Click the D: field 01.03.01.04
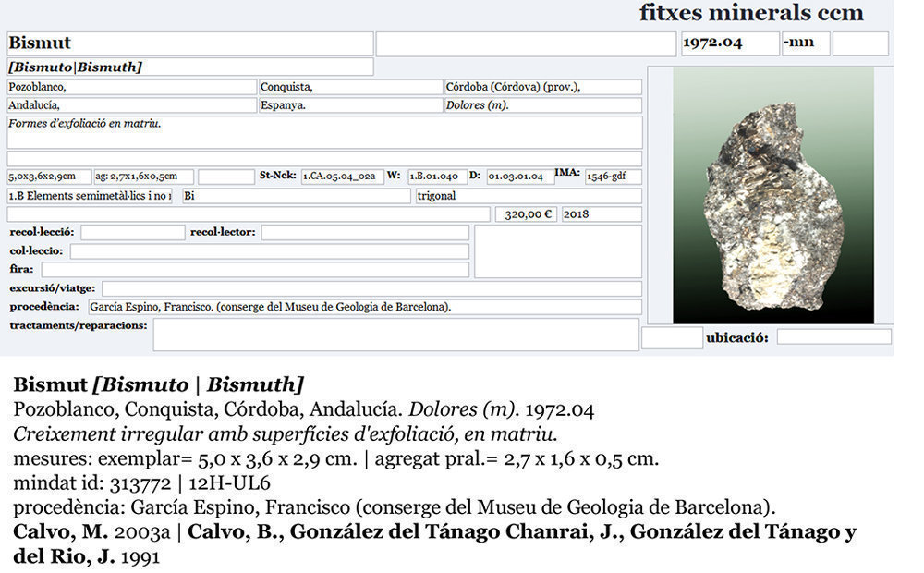 520,177
